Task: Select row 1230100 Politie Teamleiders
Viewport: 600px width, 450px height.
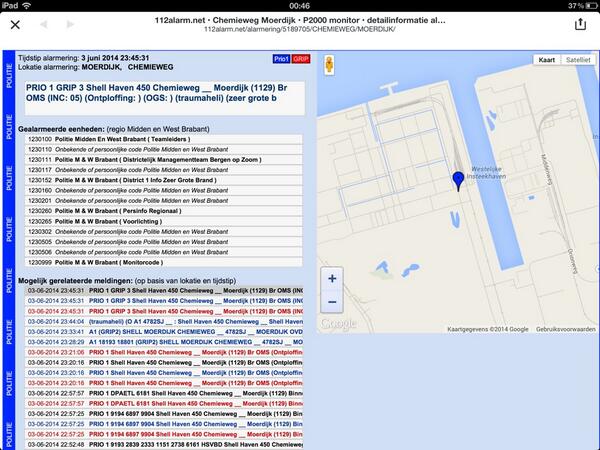Action: [x=164, y=139]
